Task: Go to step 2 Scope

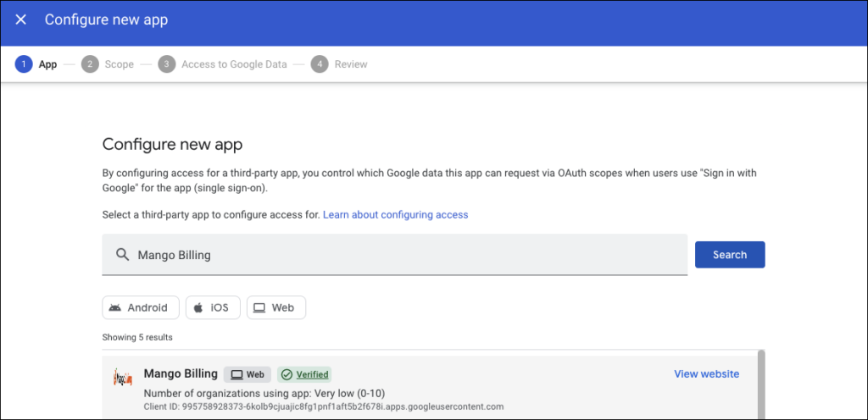Action: coord(108,64)
